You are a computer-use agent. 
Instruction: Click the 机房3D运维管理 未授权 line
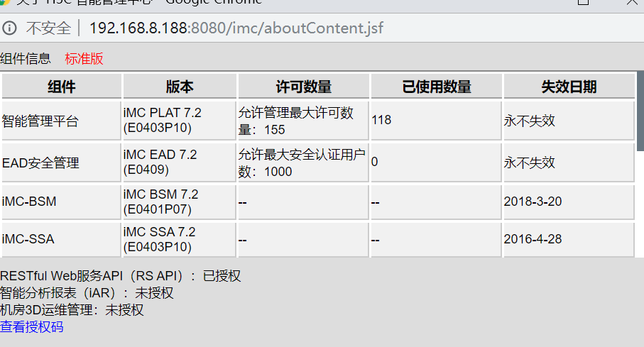coord(72,310)
